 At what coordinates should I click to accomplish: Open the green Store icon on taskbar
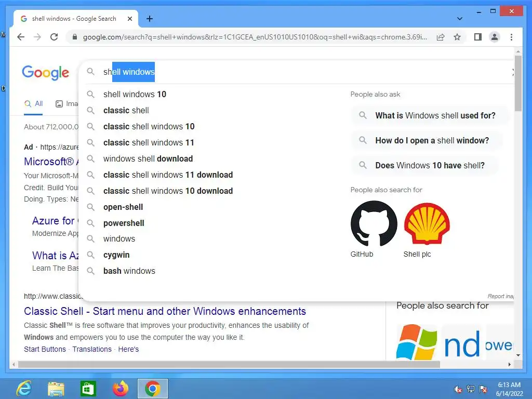pyautogui.click(x=88, y=389)
